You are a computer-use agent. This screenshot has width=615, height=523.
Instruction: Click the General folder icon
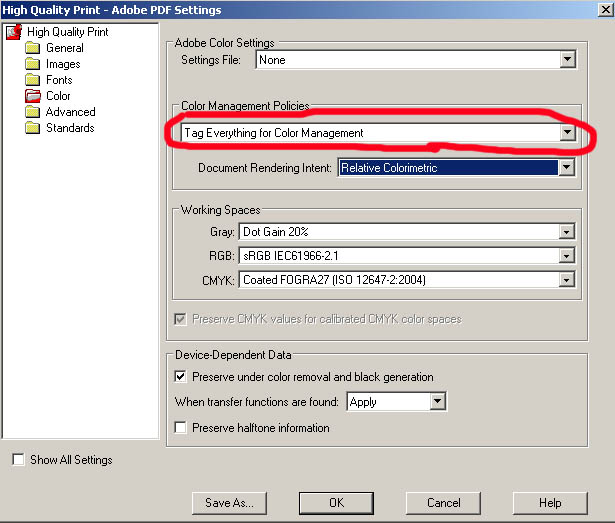[33, 48]
